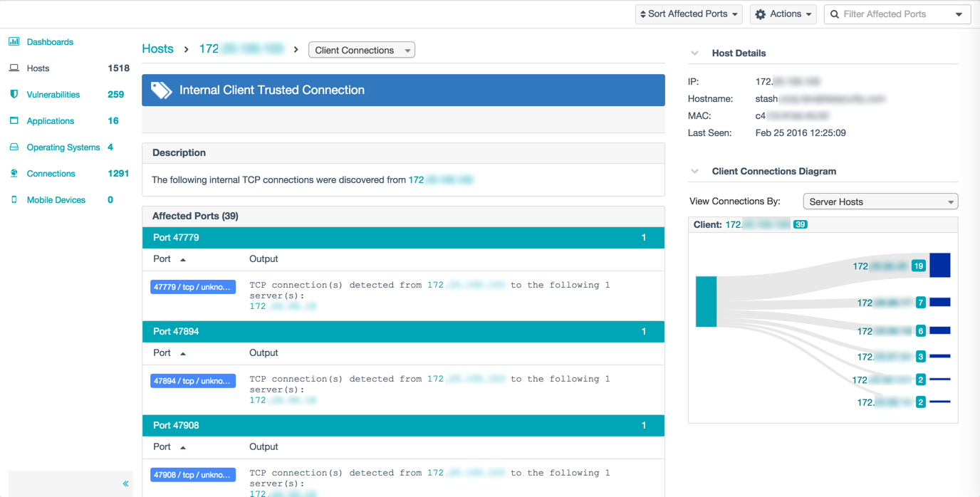980x497 pixels.
Task: Click the Mobile Devices phone icon
Action: coord(14,200)
